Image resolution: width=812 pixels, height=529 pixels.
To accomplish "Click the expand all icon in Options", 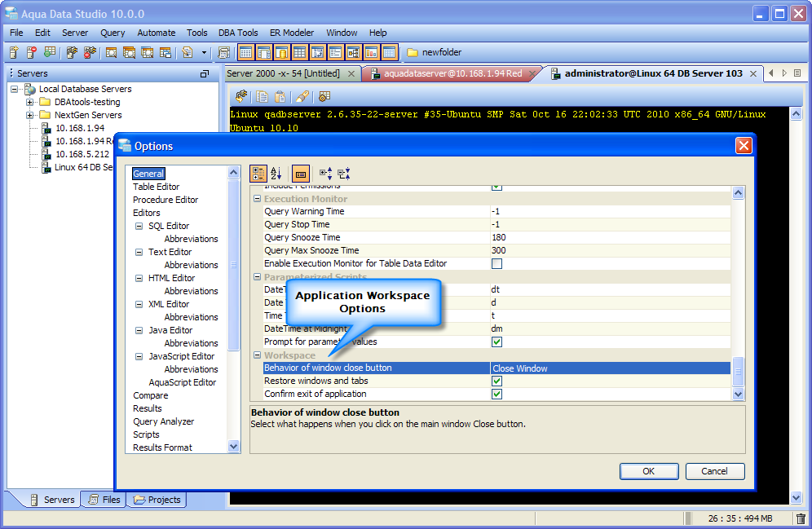I will [x=326, y=174].
